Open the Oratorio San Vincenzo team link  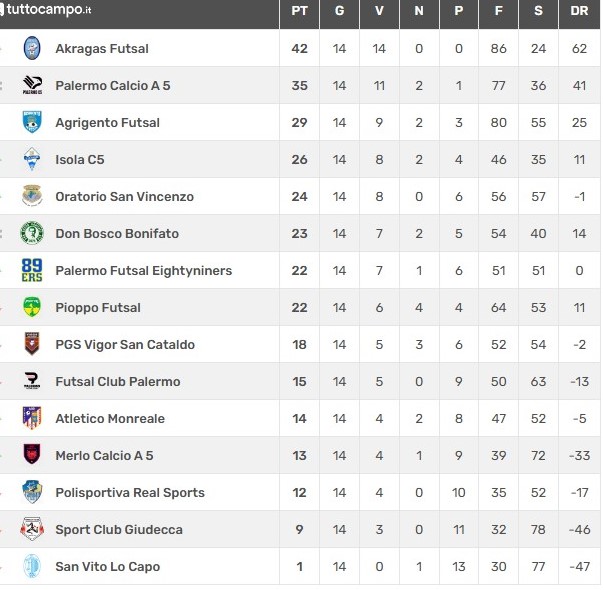124,196
